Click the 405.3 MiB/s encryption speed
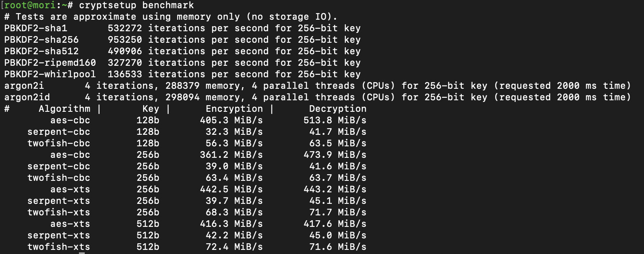This screenshot has width=644, height=254. coord(231,120)
